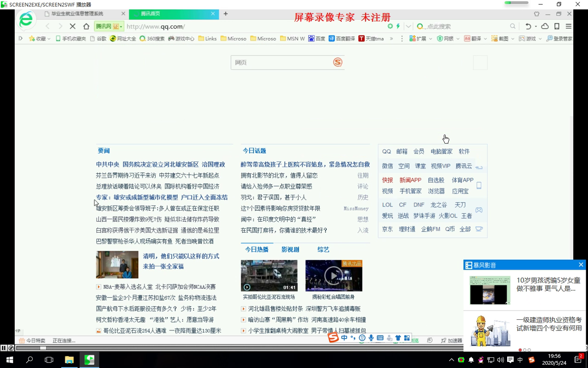The width and height of the screenshot is (588, 368).
Task: Switch to the 影视剧 tab
Action: pos(290,249)
